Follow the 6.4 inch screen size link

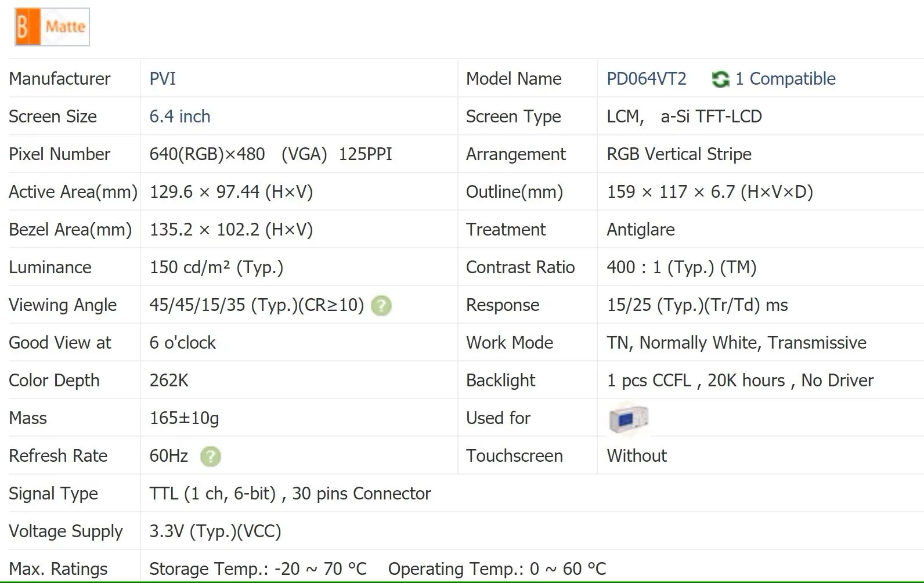(x=180, y=117)
